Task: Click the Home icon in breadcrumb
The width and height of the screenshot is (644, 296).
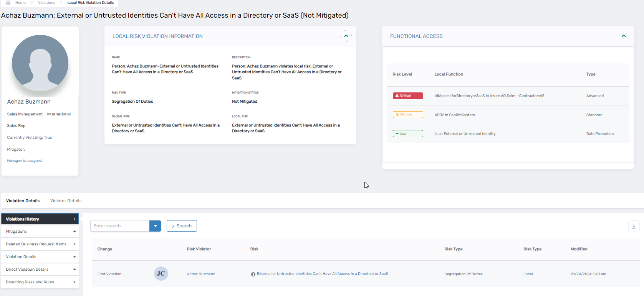Action: [8, 3]
